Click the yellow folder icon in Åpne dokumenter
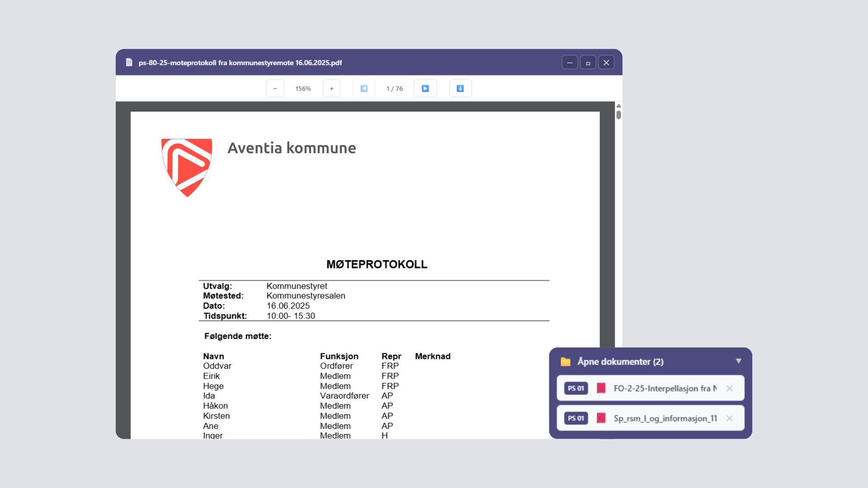 (x=566, y=362)
